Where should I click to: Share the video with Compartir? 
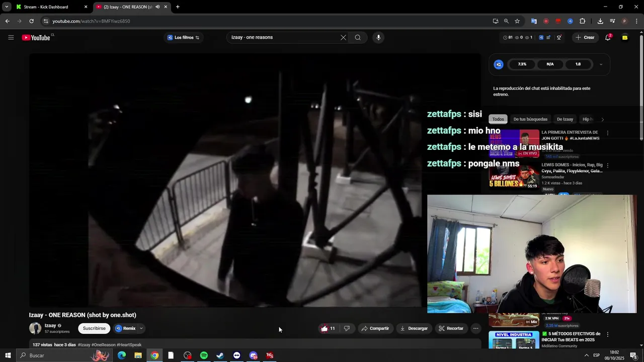[x=375, y=328]
